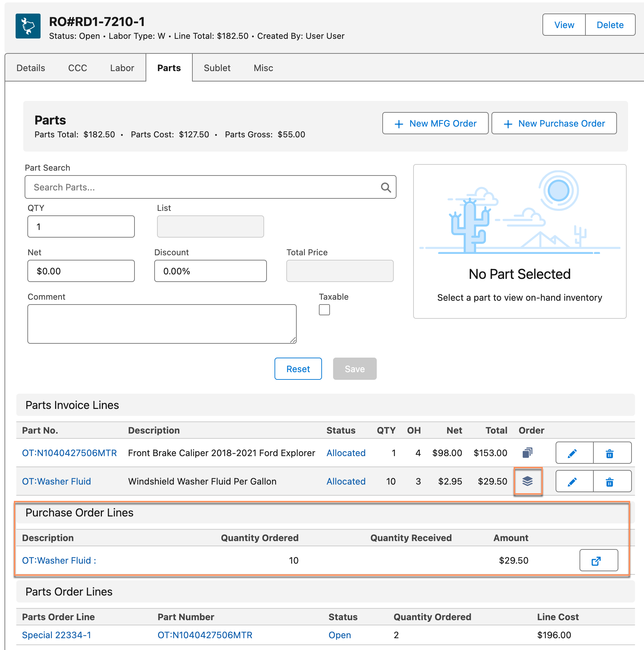Focus the Search Parts input field
This screenshot has width=644, height=650.
pyautogui.click(x=210, y=187)
